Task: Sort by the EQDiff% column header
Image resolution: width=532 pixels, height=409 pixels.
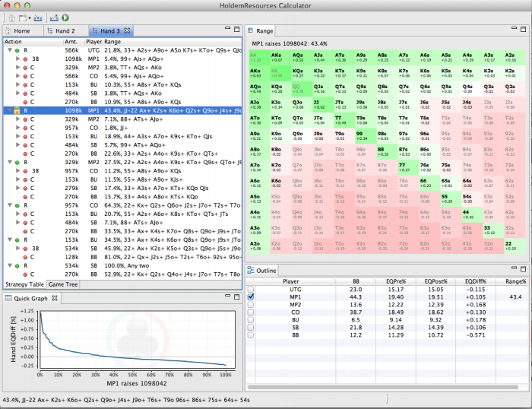Action: tap(476, 281)
